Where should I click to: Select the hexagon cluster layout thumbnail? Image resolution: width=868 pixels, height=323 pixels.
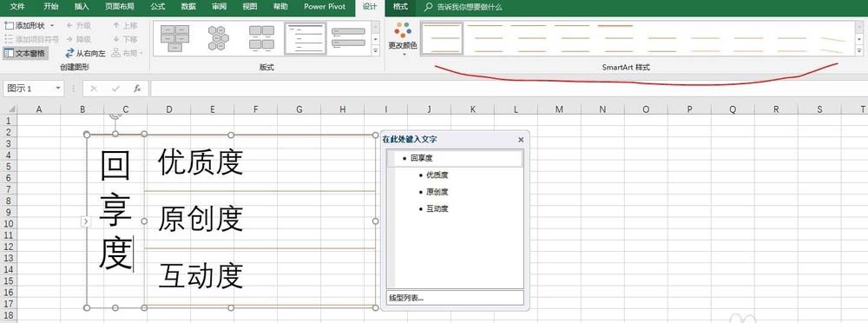pos(218,38)
